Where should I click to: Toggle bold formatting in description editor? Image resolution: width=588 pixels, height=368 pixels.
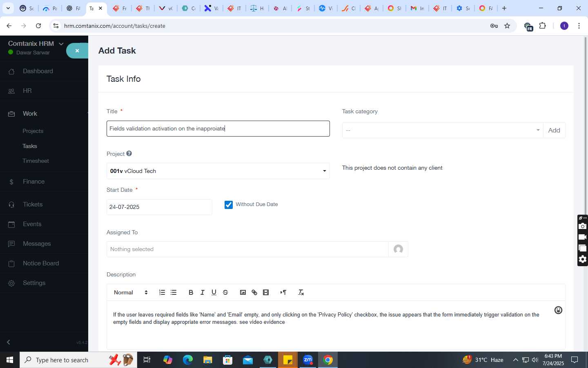(191, 292)
